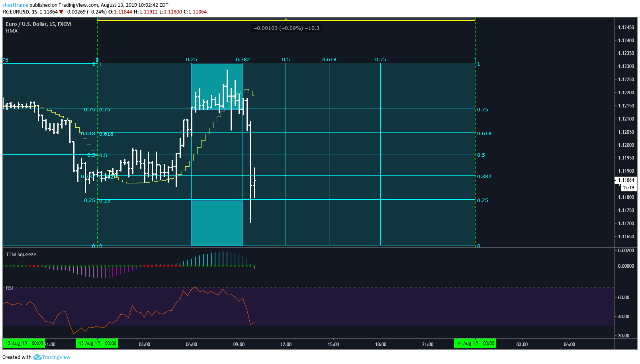Click the 1.12300 price axis label
Viewport: 640px width, 364px height.
click(x=626, y=66)
